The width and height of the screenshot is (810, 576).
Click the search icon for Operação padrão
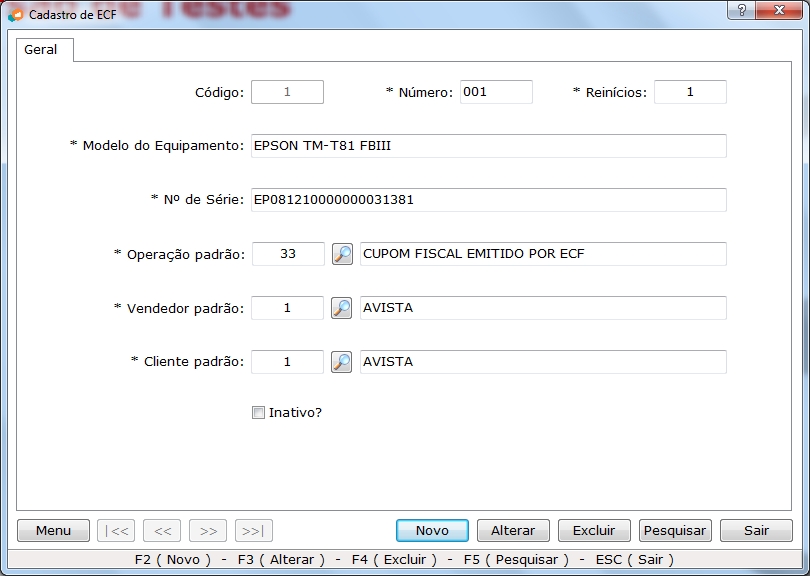click(342, 254)
